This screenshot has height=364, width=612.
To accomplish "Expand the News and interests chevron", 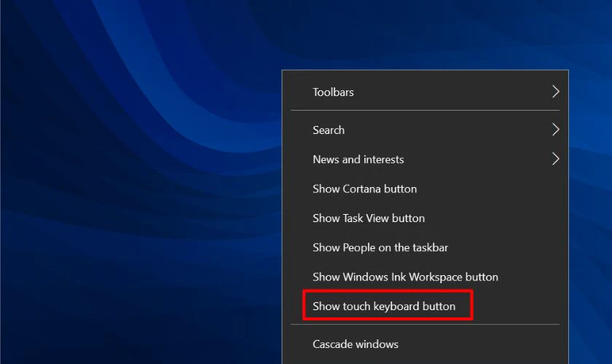I will pos(556,159).
